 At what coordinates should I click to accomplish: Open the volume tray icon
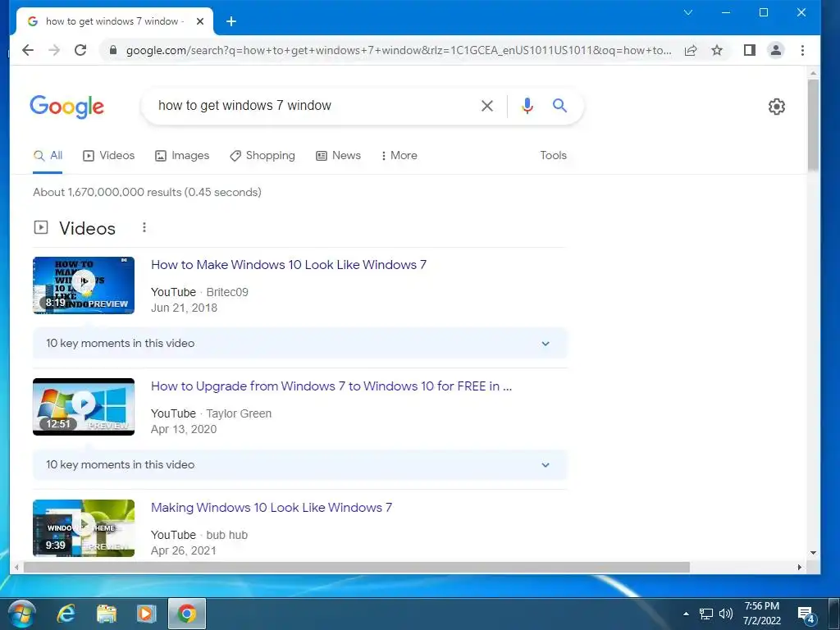click(x=726, y=614)
